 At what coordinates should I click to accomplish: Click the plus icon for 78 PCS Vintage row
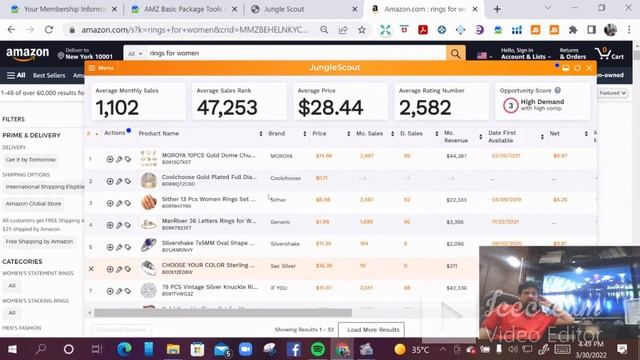tap(110, 291)
